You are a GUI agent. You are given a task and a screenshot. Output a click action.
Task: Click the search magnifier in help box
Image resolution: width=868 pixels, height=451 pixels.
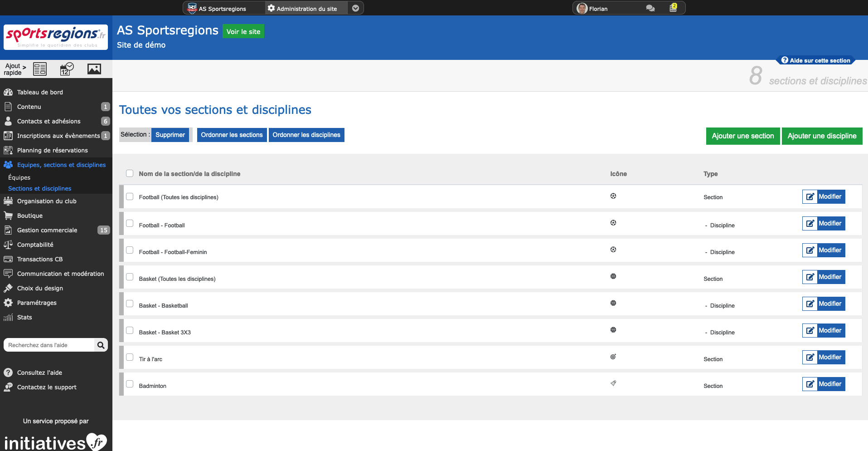pyautogui.click(x=101, y=345)
